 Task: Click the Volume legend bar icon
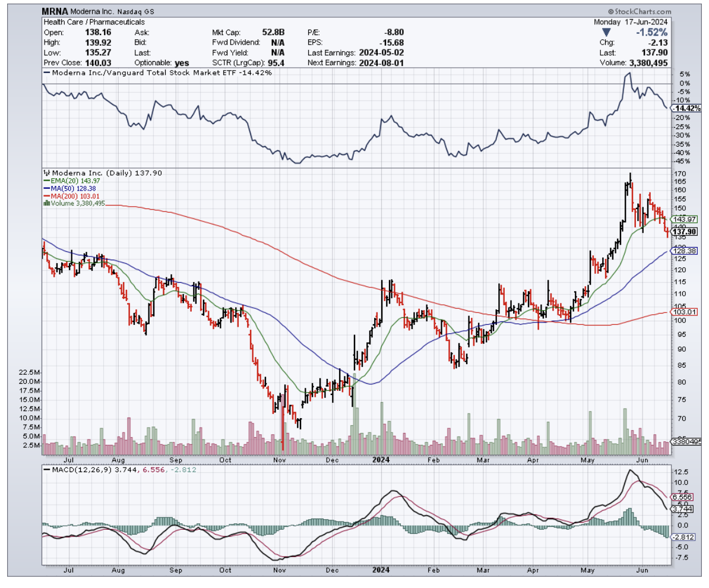click(46, 203)
